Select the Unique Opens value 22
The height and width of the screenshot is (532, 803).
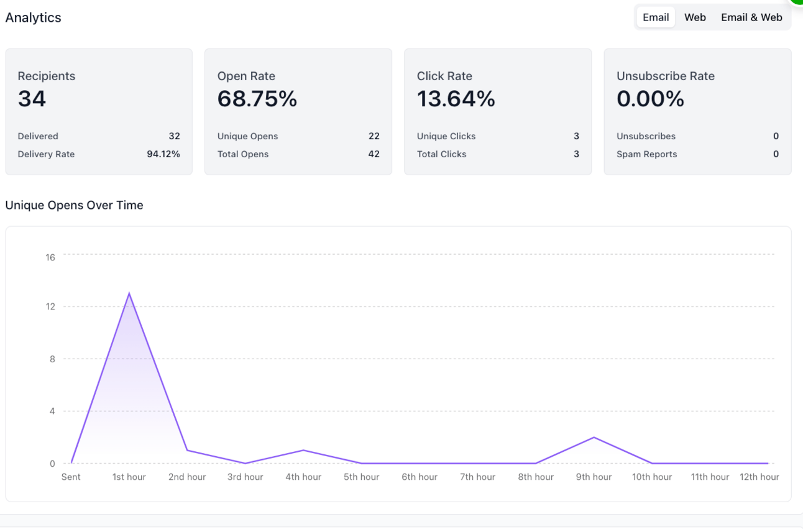374,136
